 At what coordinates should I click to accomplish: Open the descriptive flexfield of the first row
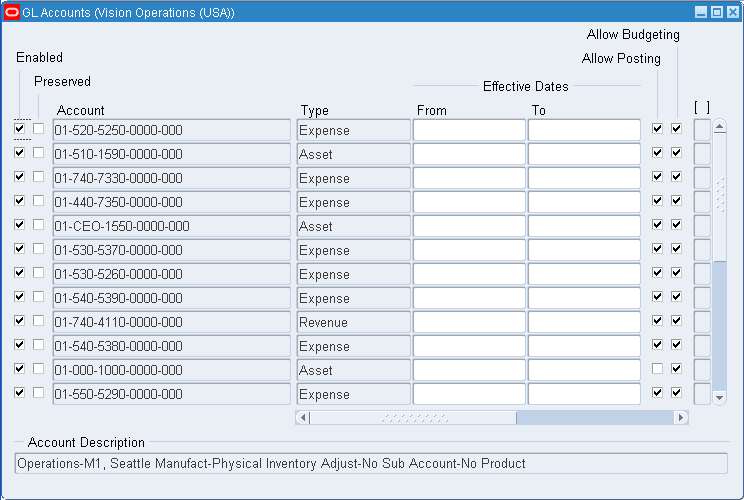pyautogui.click(x=702, y=130)
